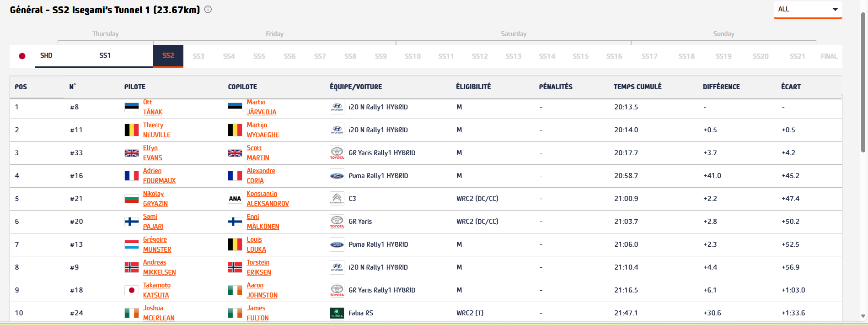Viewport: 868px width, 325px height.
Task: Click Estonian flag next to Ott Tänak
Action: pyautogui.click(x=132, y=107)
